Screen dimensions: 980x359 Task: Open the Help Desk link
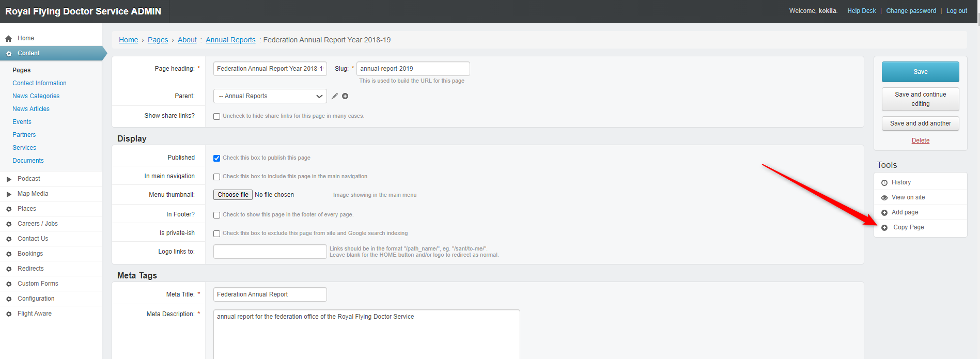[x=861, y=11]
